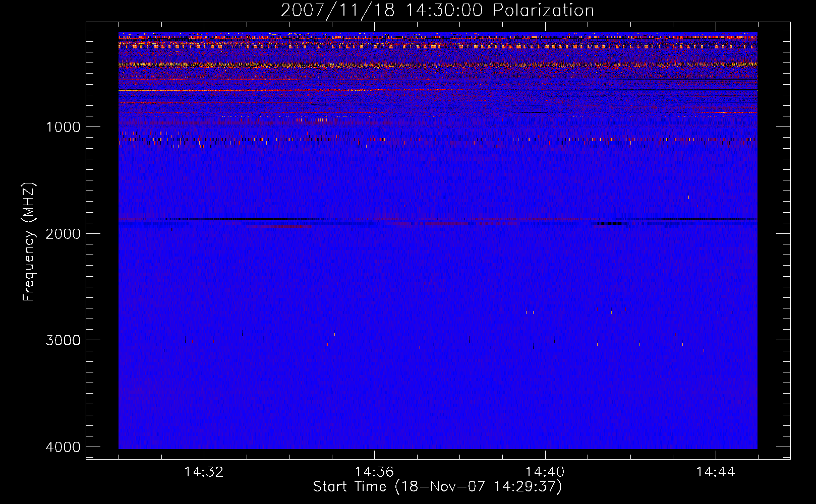This screenshot has height=504, width=816.
Task: Click the 2000 frequency tick label
Action: 63,233
